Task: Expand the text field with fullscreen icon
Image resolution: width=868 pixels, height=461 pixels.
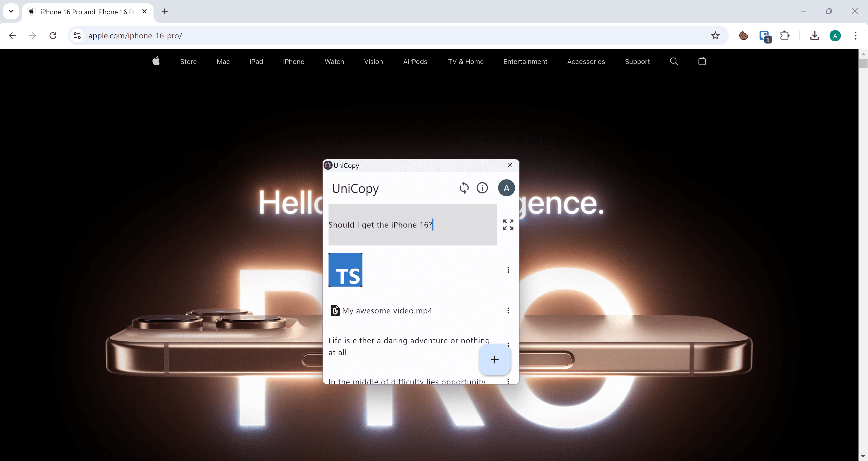Action: pyautogui.click(x=508, y=225)
